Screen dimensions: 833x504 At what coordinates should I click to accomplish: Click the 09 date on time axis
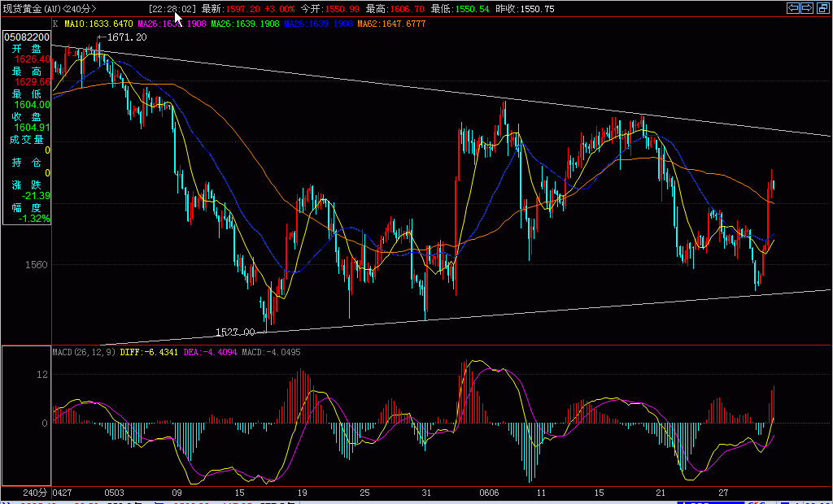[177, 492]
